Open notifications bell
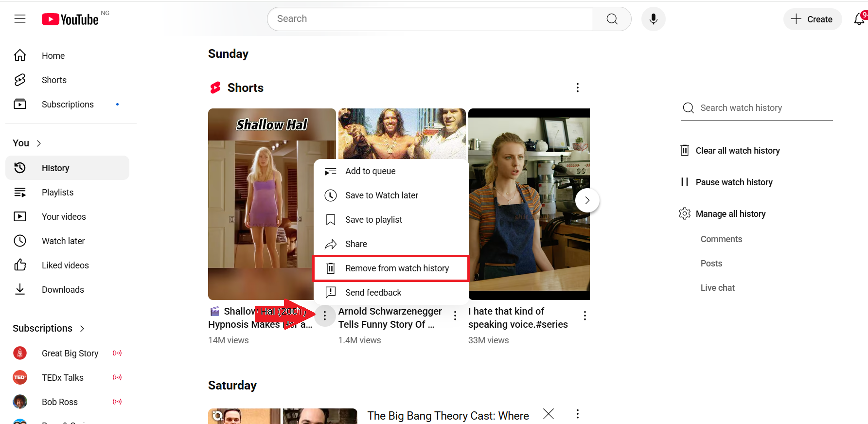The image size is (868, 424). 859,19
